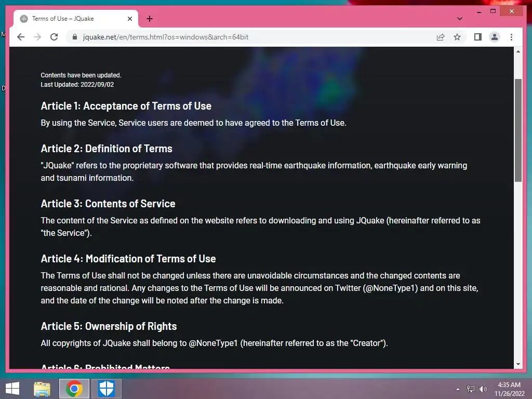Open the Windows Start menu
The width and height of the screenshot is (532, 399).
pyautogui.click(x=12, y=389)
